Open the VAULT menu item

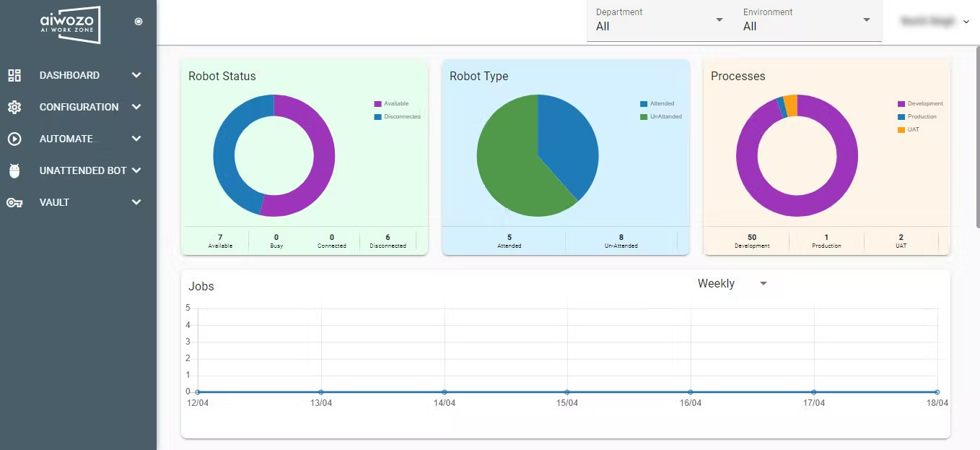pyautogui.click(x=54, y=202)
